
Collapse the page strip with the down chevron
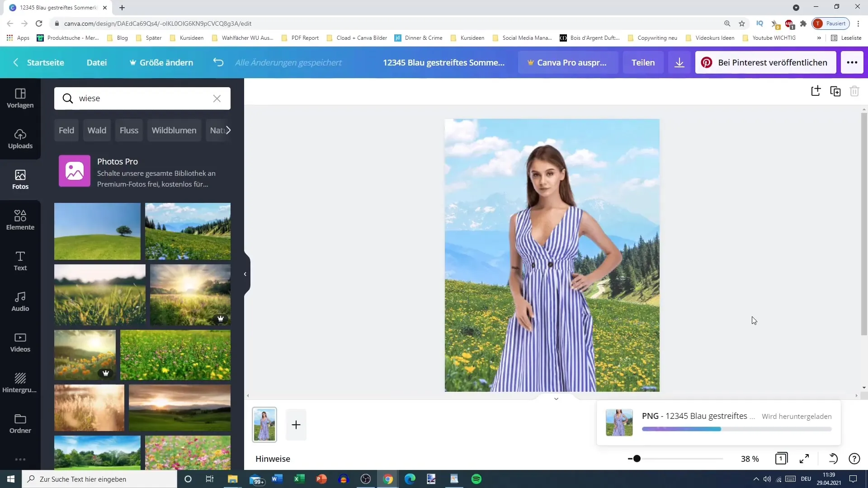tap(556, 399)
